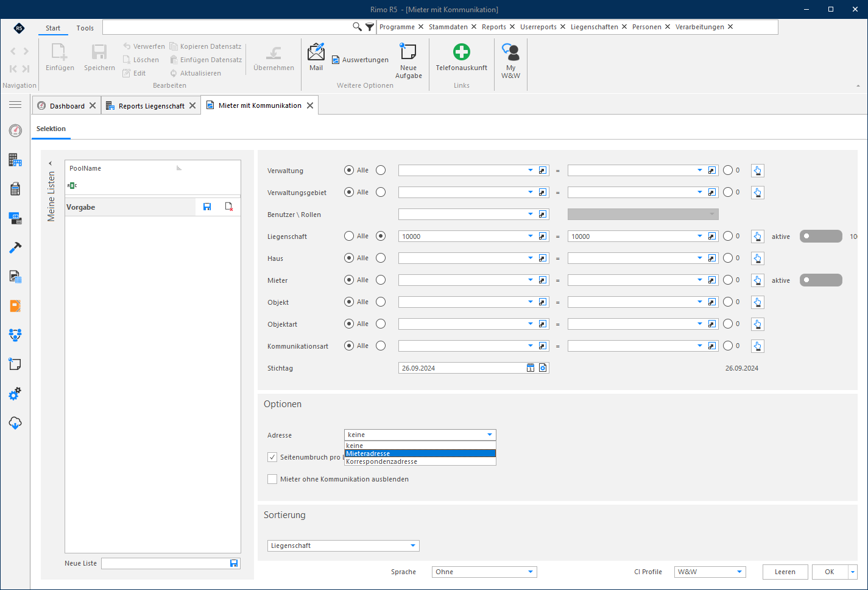Viewport: 868px width, 590px height.
Task: Click the ribbon search input field
Action: 227,27
